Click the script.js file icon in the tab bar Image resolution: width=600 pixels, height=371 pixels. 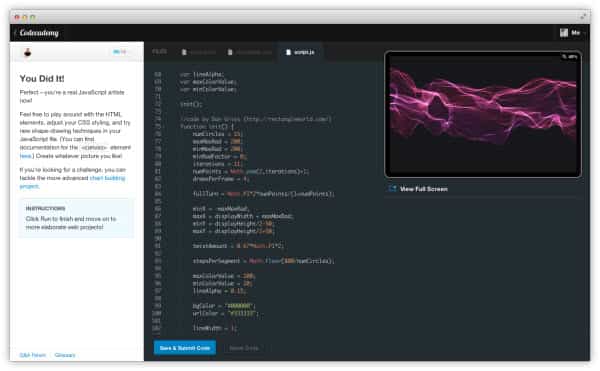[x=288, y=52]
